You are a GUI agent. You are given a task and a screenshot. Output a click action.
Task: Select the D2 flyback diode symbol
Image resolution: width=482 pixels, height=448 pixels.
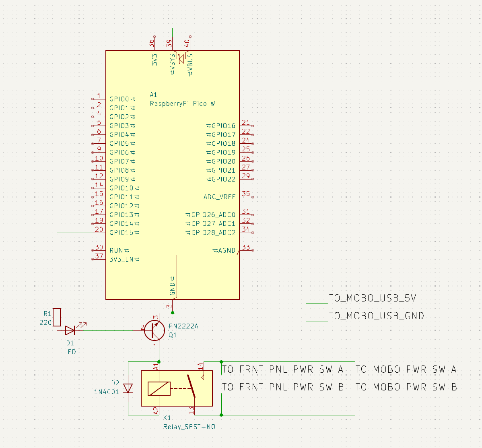128,388
